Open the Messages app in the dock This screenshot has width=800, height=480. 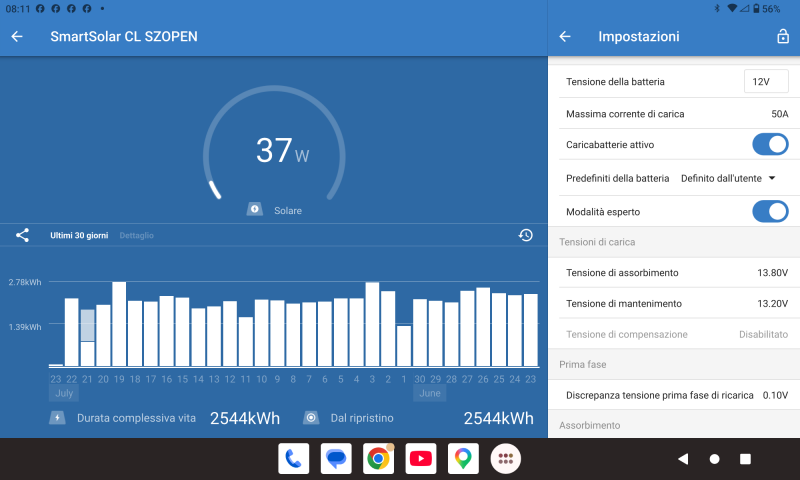click(336, 459)
